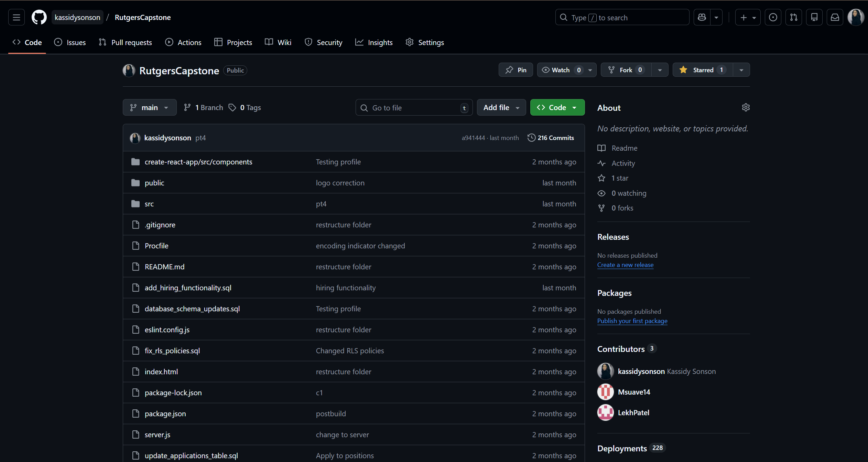Screen dimensions: 868x462
Task: Open the src folder
Action: (149, 204)
